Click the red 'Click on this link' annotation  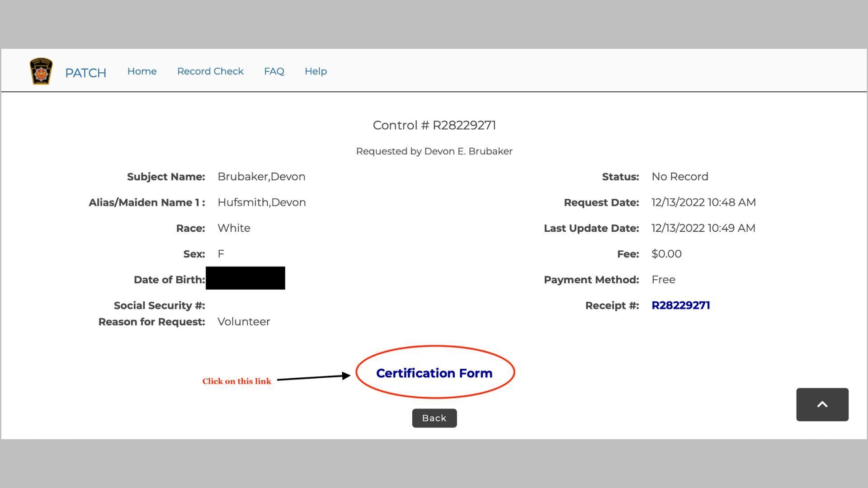[x=237, y=381]
